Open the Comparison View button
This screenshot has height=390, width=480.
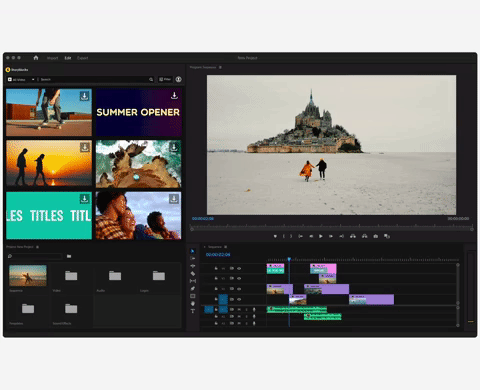[x=387, y=236]
